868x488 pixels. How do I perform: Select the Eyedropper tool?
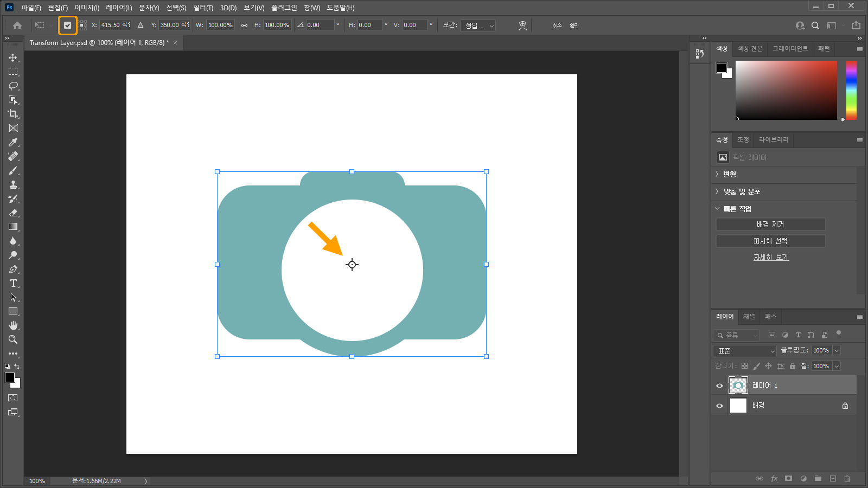(x=13, y=142)
